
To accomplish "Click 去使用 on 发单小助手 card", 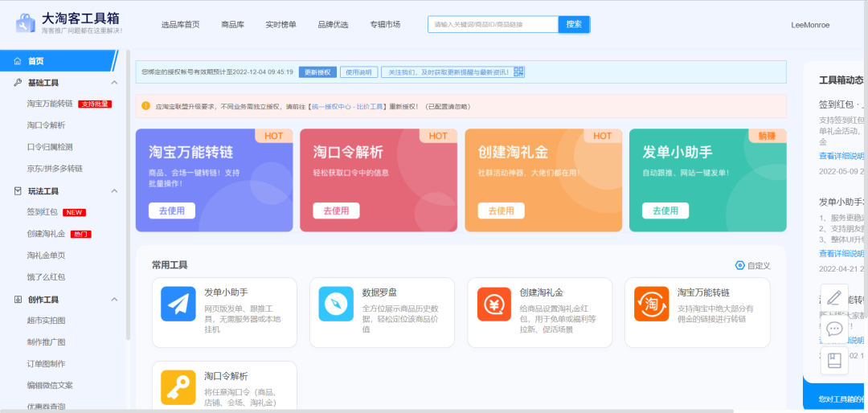I will (x=665, y=211).
